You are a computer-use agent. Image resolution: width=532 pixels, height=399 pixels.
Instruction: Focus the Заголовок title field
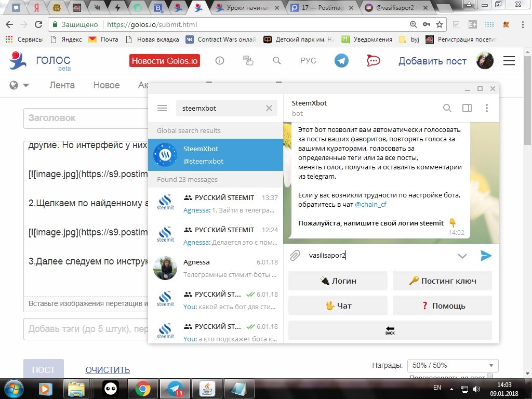click(x=86, y=118)
